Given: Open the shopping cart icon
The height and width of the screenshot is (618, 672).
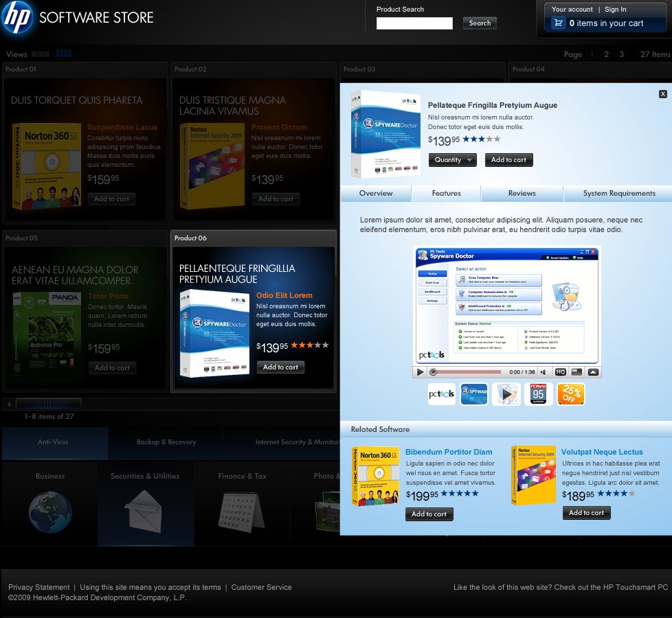Looking at the screenshot, I should click(x=558, y=23).
